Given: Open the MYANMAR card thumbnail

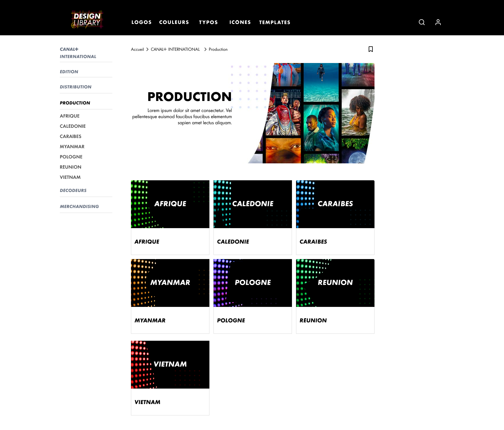Looking at the screenshot, I should [170, 283].
